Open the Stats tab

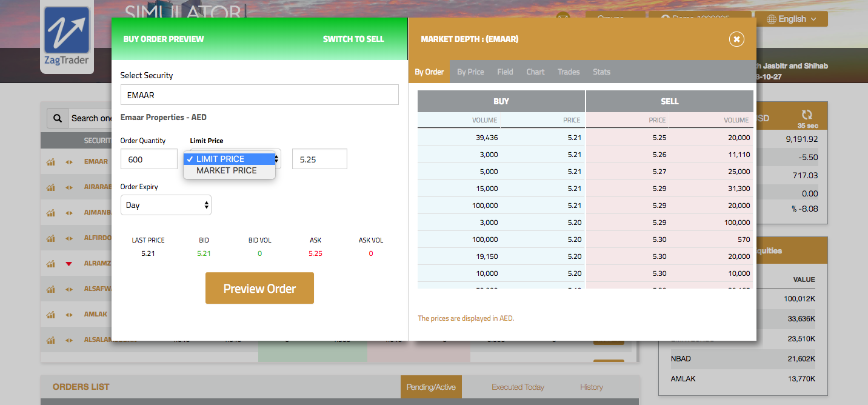tap(601, 72)
